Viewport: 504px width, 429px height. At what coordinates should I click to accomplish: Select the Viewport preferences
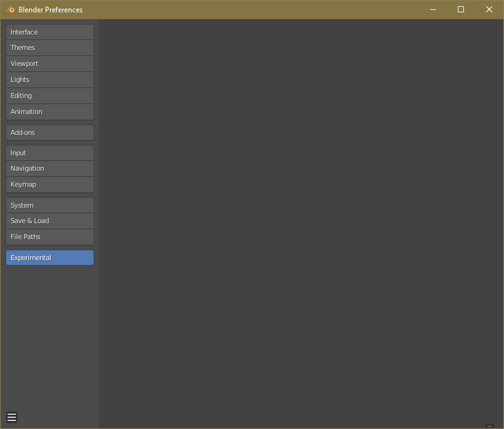pos(49,63)
